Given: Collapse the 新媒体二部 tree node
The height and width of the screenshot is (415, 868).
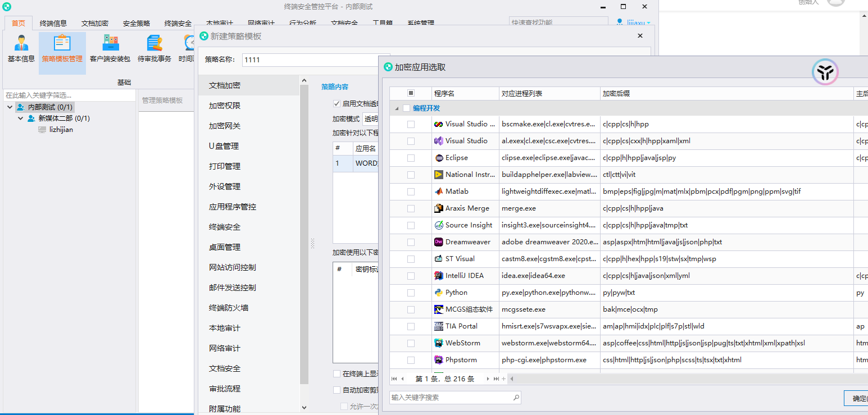Looking at the screenshot, I should [20, 118].
